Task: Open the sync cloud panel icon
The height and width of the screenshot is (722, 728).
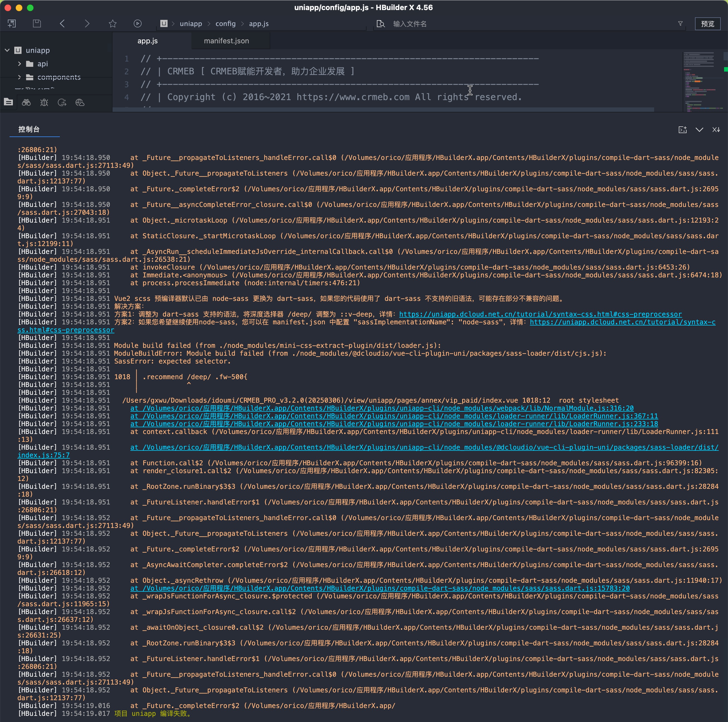Action: click(x=62, y=102)
